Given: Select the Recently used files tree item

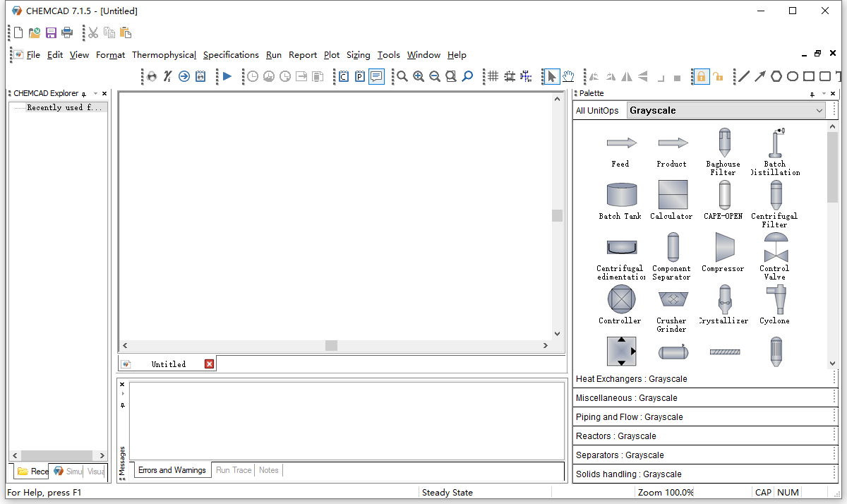Looking at the screenshot, I should point(64,108).
